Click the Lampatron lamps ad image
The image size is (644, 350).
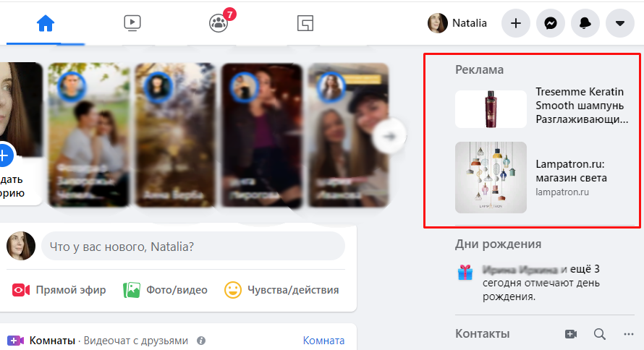[x=491, y=177]
